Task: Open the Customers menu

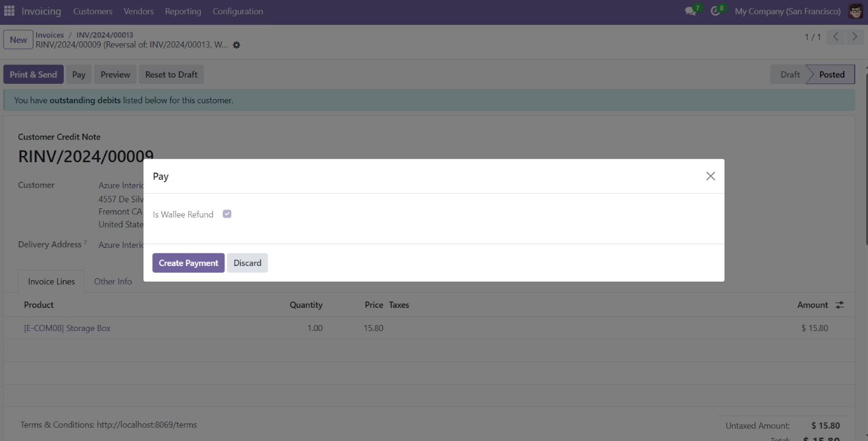Action: click(92, 11)
